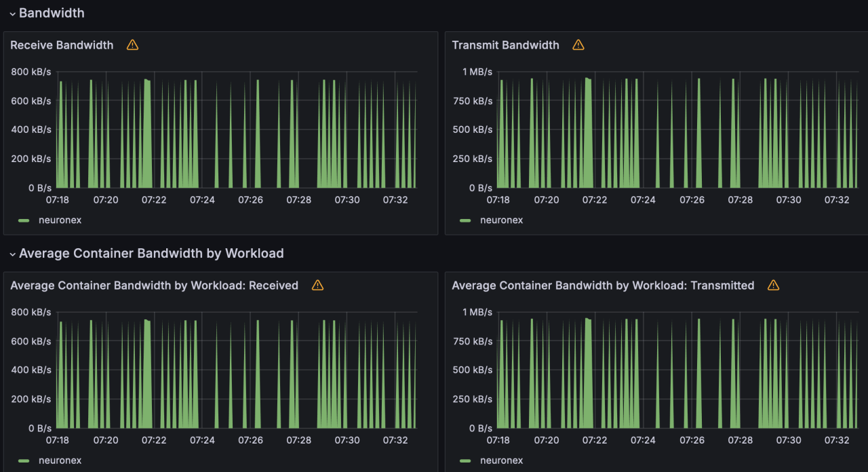Click the warning icon beside Receive Bandwidth
This screenshot has width=868, height=472.
tap(132, 45)
